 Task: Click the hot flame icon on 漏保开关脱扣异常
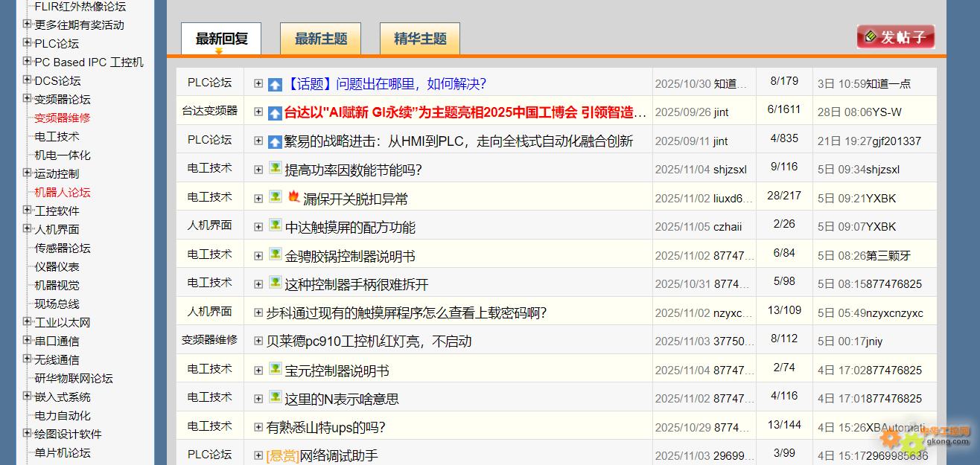(293, 197)
